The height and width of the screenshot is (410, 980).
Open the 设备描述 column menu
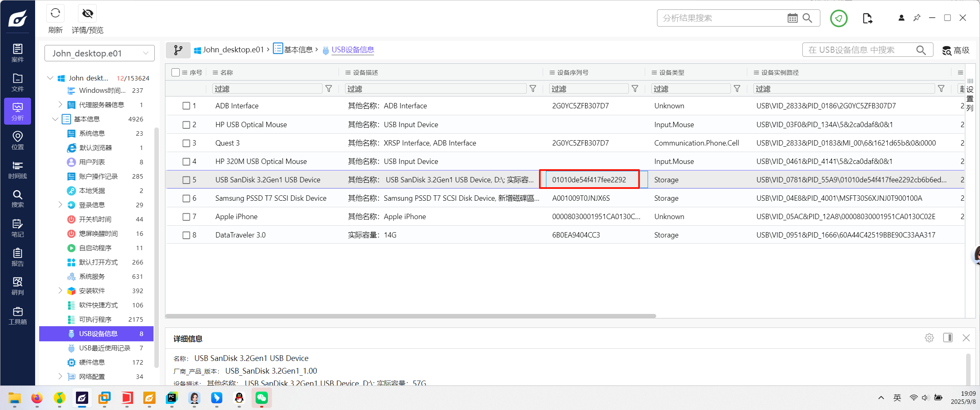click(x=348, y=72)
